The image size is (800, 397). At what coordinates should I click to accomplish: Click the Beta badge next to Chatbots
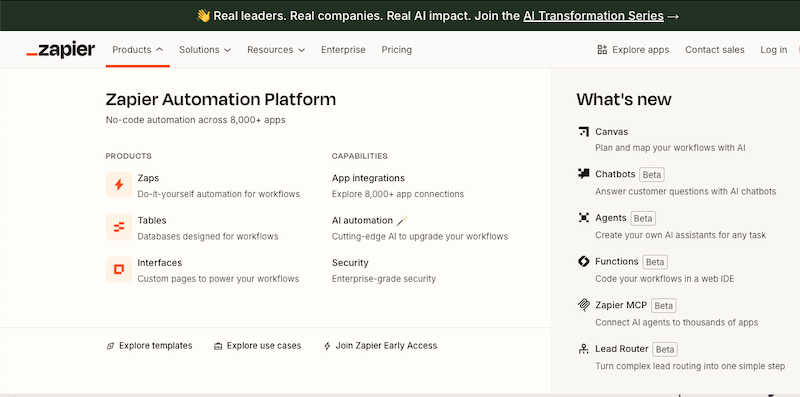click(652, 175)
